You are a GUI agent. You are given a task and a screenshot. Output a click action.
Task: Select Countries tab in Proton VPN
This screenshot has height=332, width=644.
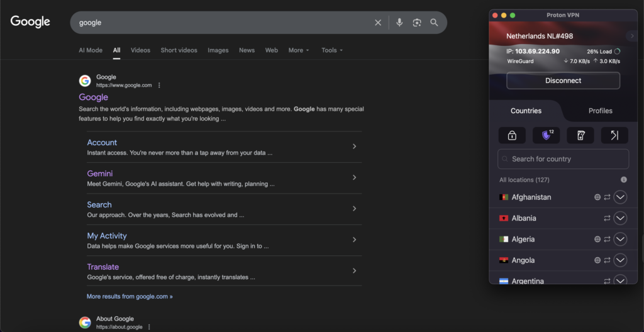[526, 111]
